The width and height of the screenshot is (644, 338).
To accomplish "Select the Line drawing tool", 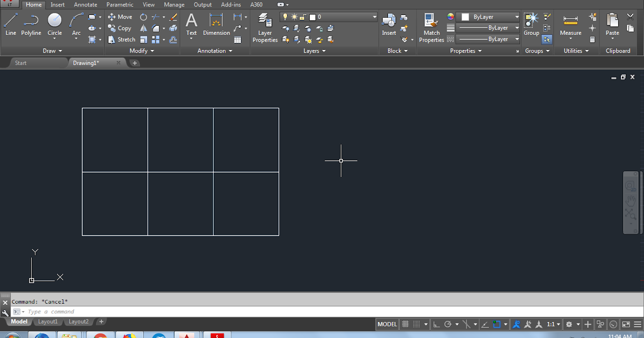I will pyautogui.click(x=10, y=24).
